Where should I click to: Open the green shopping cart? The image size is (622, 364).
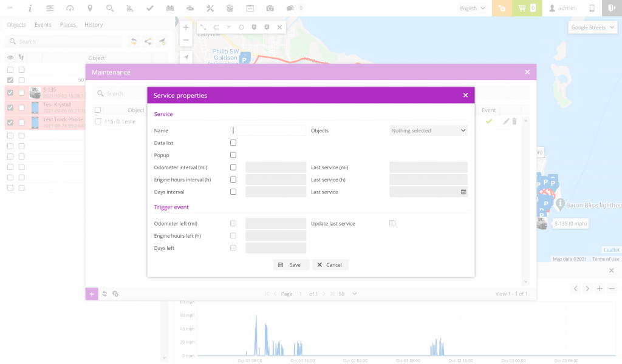click(527, 8)
